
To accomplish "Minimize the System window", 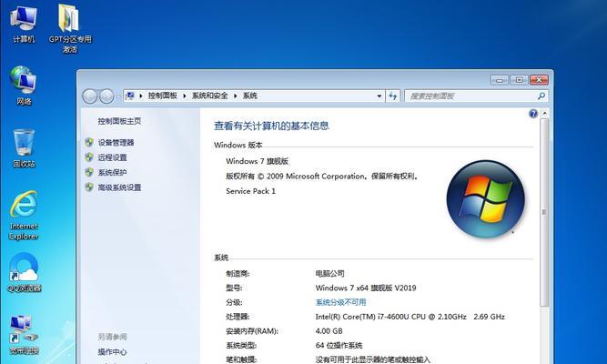I will click(500, 80).
